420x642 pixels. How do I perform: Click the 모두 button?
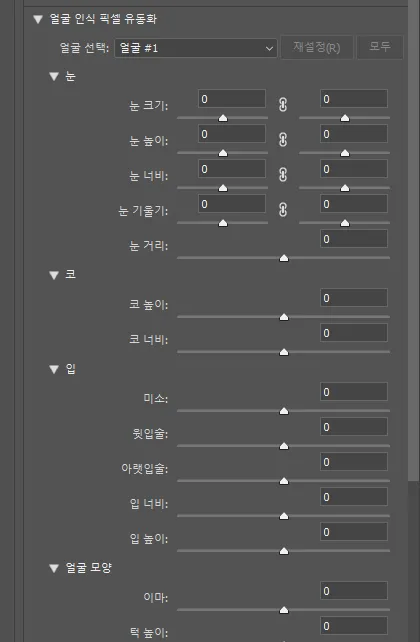coord(380,47)
